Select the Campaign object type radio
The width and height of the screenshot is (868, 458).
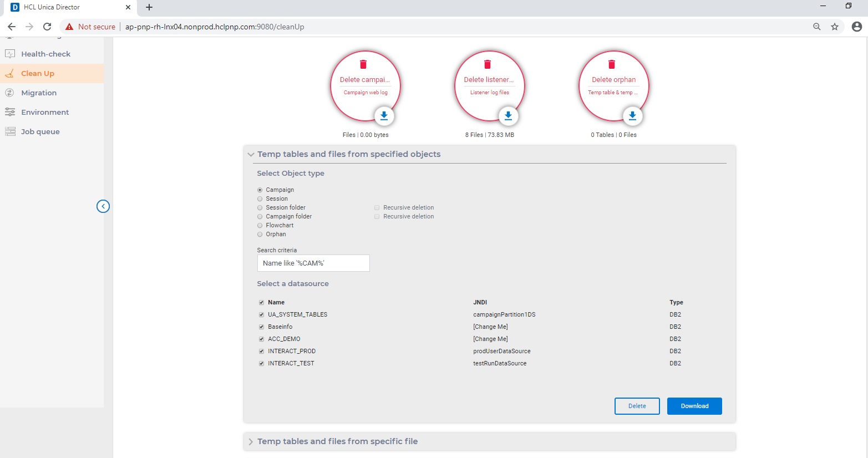(x=260, y=190)
